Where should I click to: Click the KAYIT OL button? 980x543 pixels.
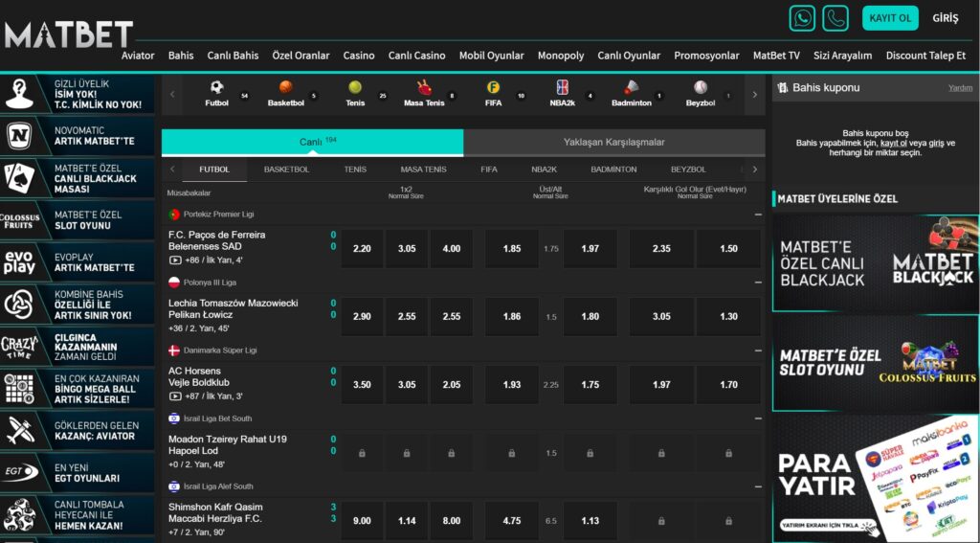pos(890,18)
